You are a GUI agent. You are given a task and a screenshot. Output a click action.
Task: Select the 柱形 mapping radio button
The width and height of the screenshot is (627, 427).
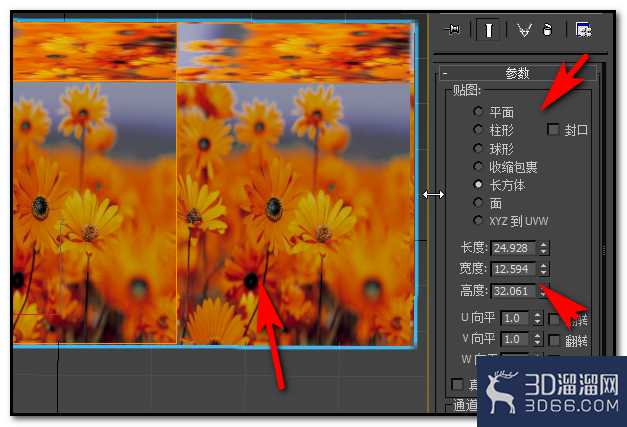coord(478,129)
